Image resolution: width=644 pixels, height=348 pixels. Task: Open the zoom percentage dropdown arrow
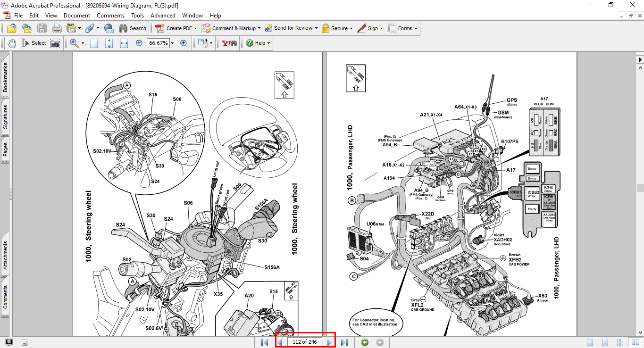click(x=172, y=43)
